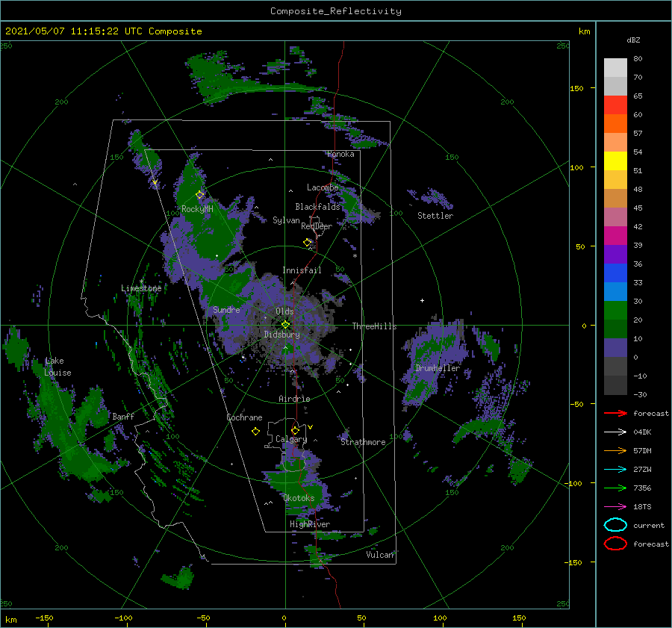Click the Sylvan label
672x628 pixels.
(x=286, y=220)
